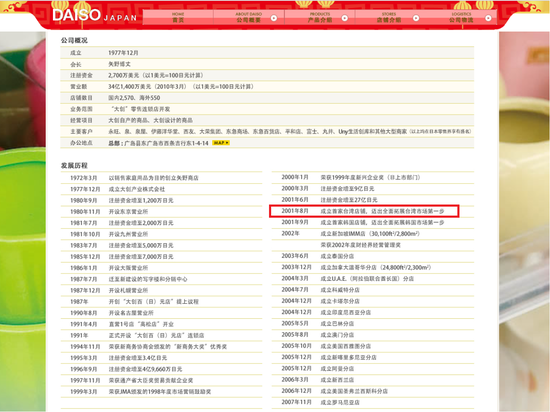Click the 1983年7月 history date

pyautogui.click(x=83, y=245)
